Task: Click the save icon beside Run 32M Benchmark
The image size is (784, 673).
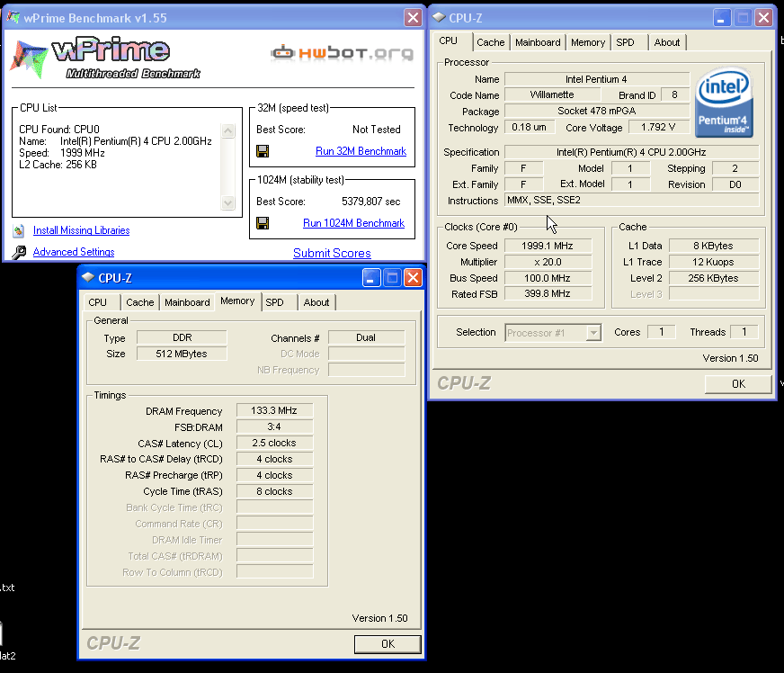Action: pos(263,151)
